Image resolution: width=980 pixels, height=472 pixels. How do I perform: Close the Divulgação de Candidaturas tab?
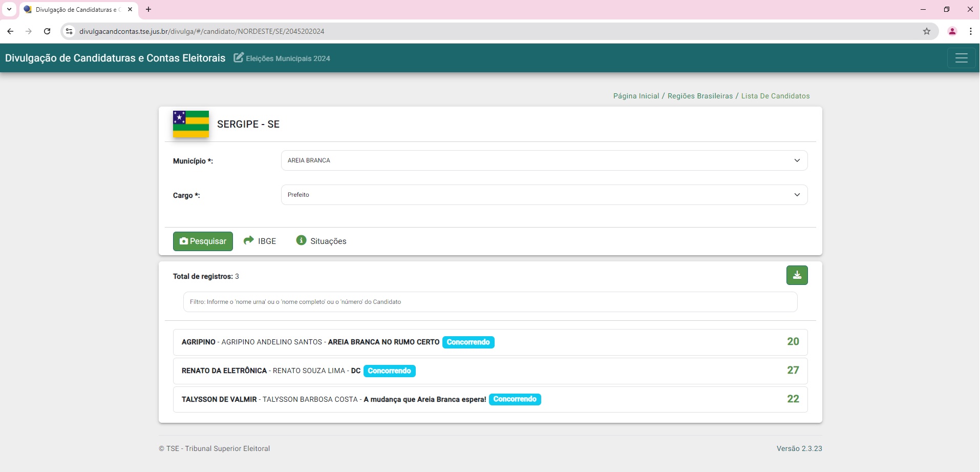pos(130,9)
